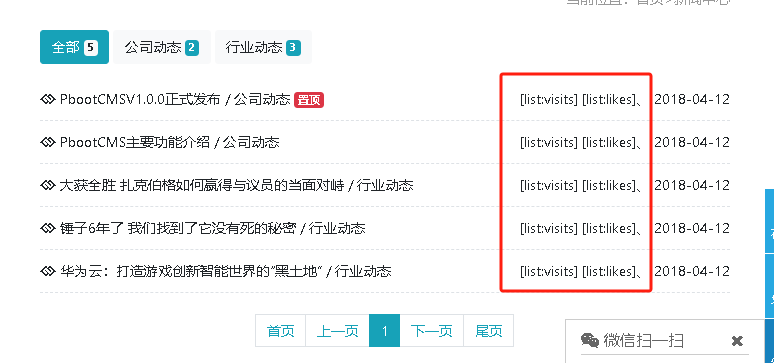Click the WeChat icon in popup
This screenshot has height=363, width=774.
click(x=590, y=340)
